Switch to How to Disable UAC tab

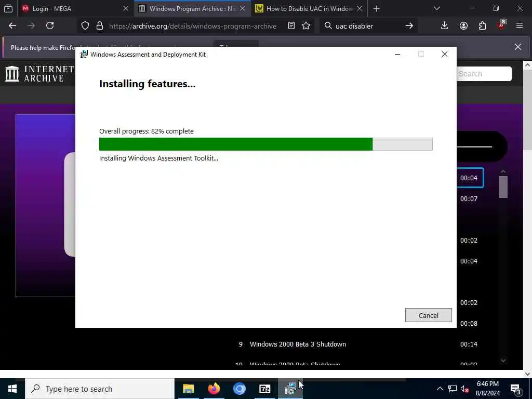[309, 9]
